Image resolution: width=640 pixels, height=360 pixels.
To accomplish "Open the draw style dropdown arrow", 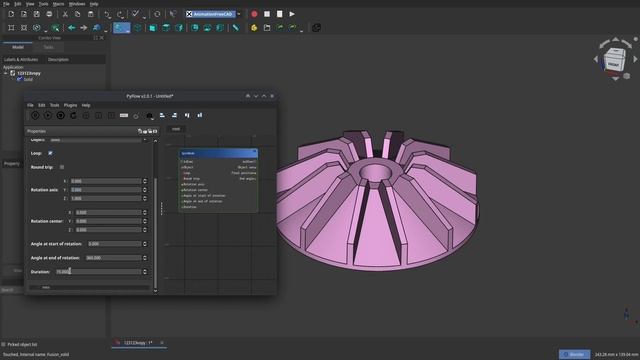I will click(x=46, y=31).
